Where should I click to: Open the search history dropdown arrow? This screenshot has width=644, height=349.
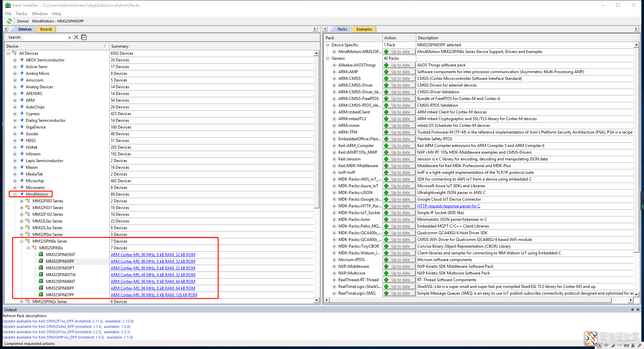pyautogui.click(x=69, y=38)
